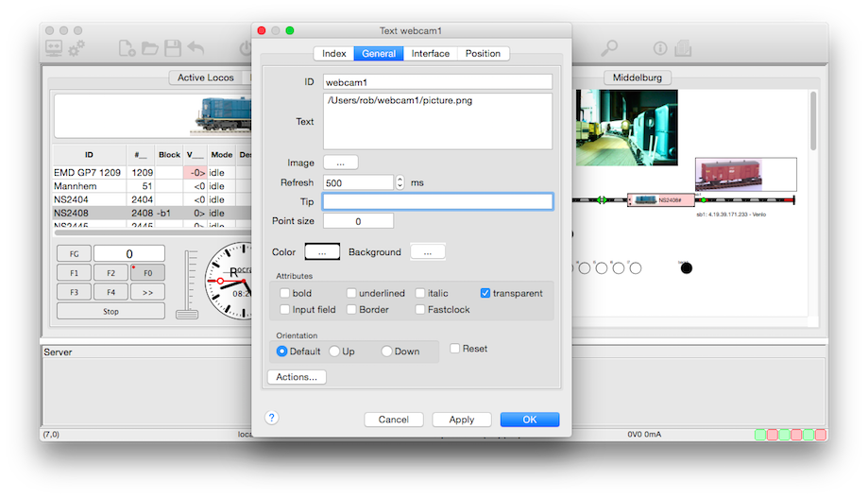Open the Background color picker button
Image resolution: width=868 pixels, height=498 pixels.
click(x=427, y=252)
